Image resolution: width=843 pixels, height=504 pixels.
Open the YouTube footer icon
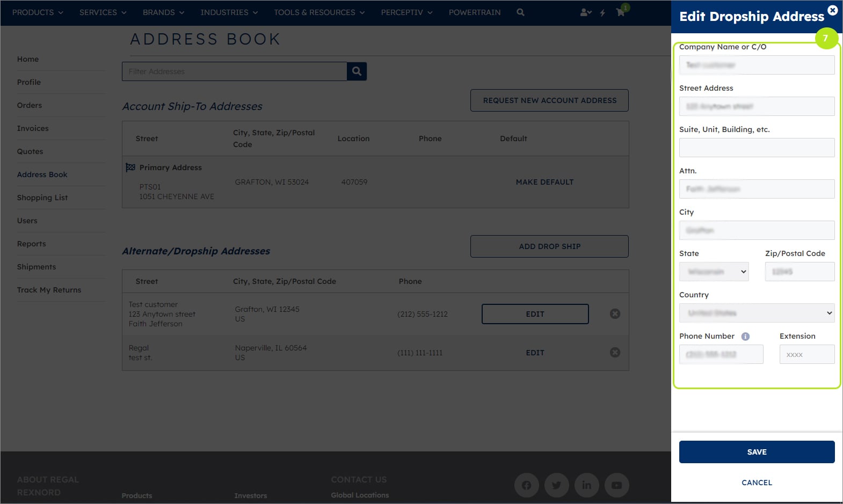click(x=617, y=485)
